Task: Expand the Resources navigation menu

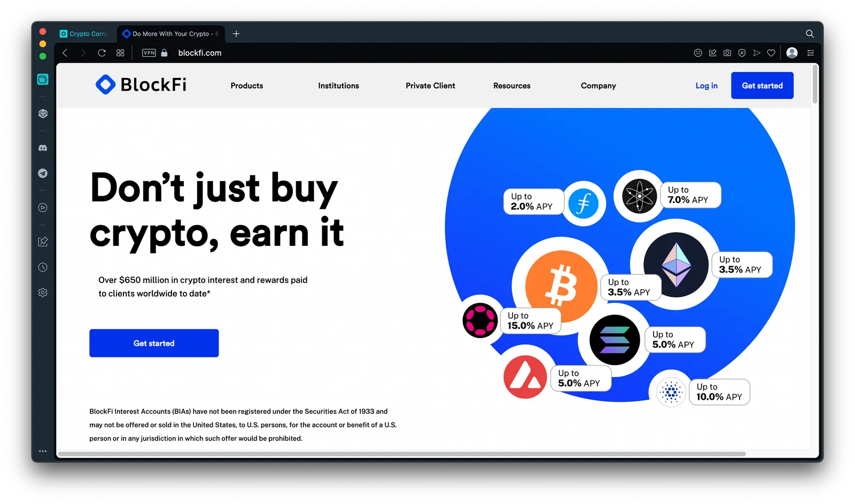Action: coord(512,86)
